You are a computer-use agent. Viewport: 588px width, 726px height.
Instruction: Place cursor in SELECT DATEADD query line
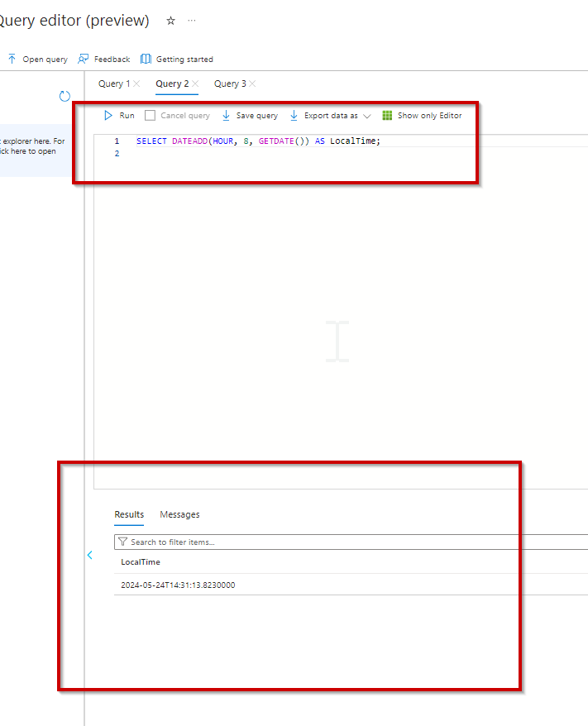click(x=258, y=141)
